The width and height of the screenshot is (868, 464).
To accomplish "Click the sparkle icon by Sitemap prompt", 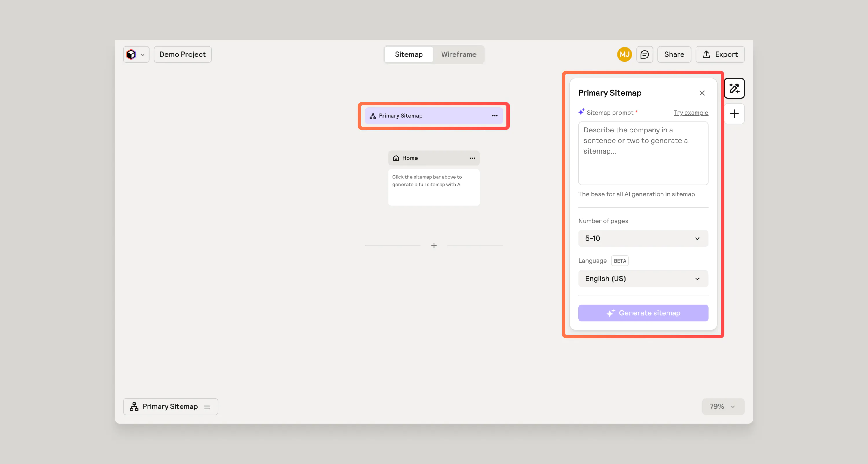I will point(581,112).
